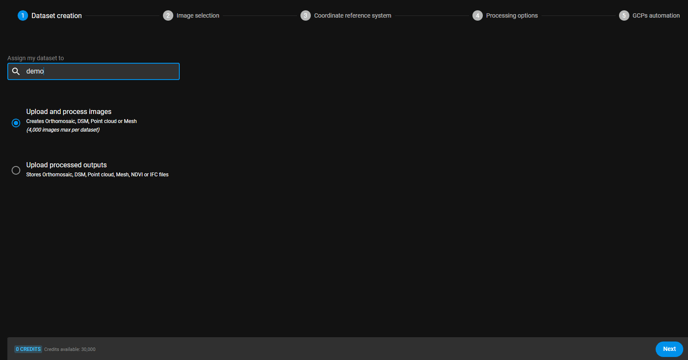
Task: Click the magnifier search icon
Action: click(16, 71)
